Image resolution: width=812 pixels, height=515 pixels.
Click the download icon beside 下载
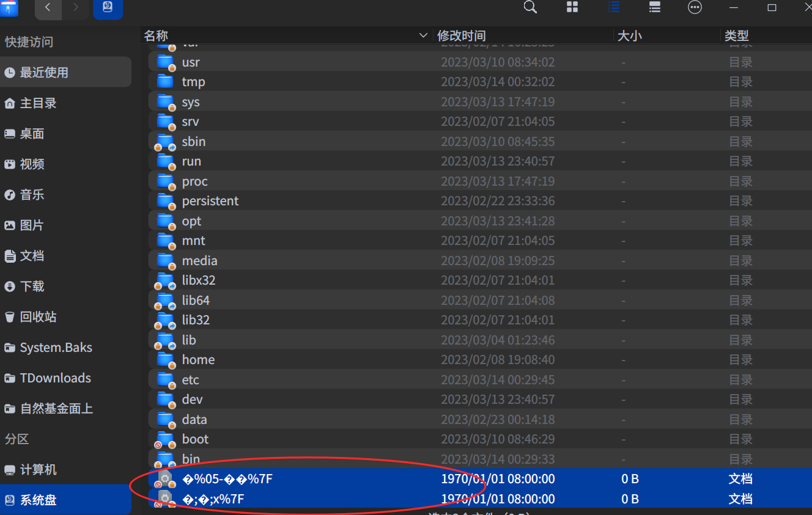[x=10, y=287]
